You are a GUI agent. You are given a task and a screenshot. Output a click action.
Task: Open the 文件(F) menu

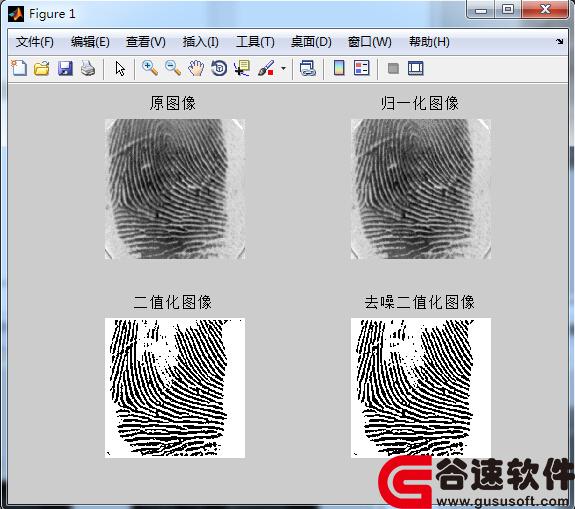(35, 42)
